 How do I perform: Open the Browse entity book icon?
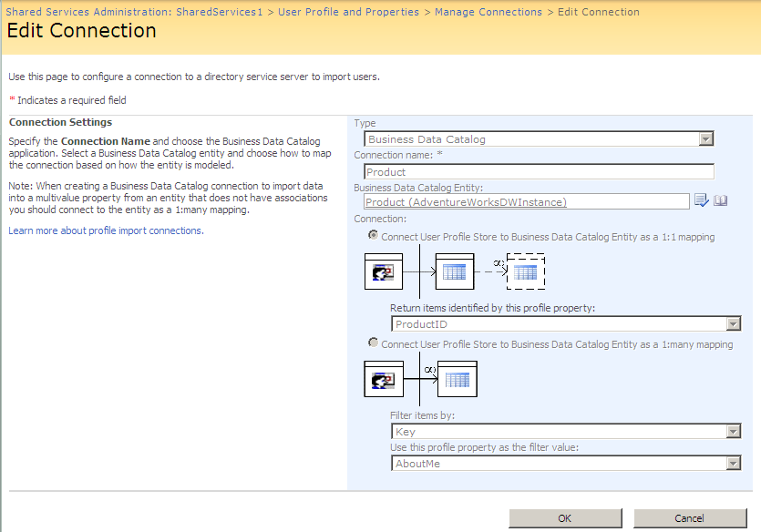(x=720, y=201)
